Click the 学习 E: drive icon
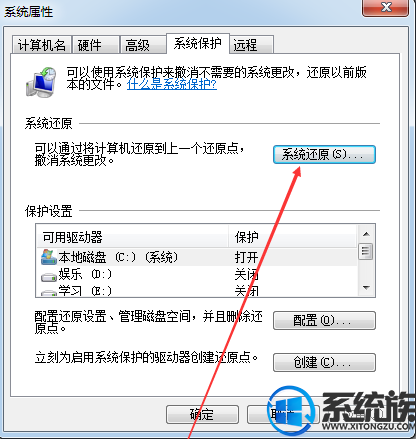Screen dimensions: 416x439 (49, 293)
